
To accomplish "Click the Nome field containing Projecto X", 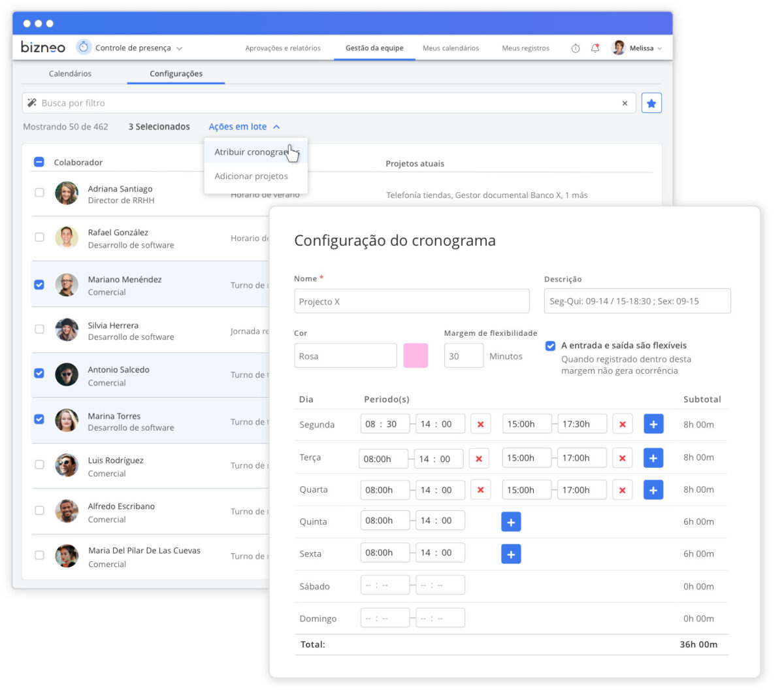I will coord(412,301).
